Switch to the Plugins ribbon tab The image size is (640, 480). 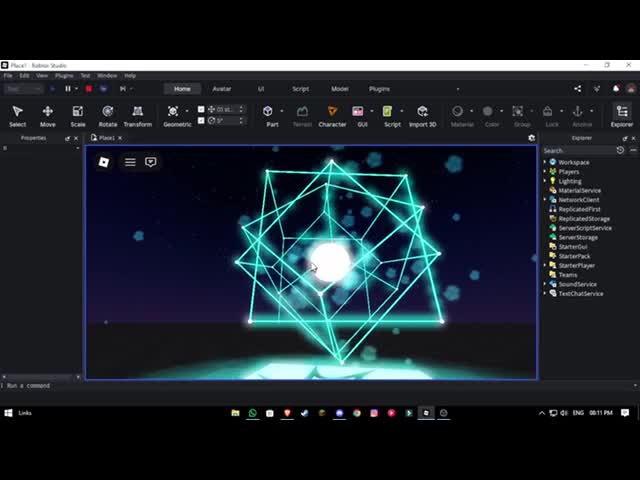379,89
